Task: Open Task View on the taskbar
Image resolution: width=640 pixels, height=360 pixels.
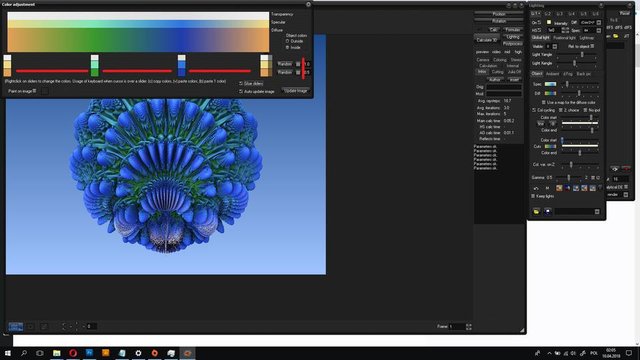Action: click(40, 353)
